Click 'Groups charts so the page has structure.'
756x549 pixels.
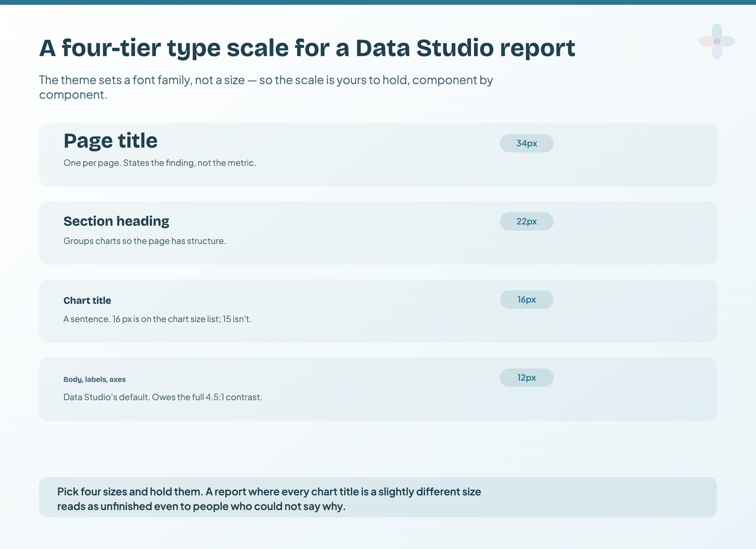click(145, 241)
